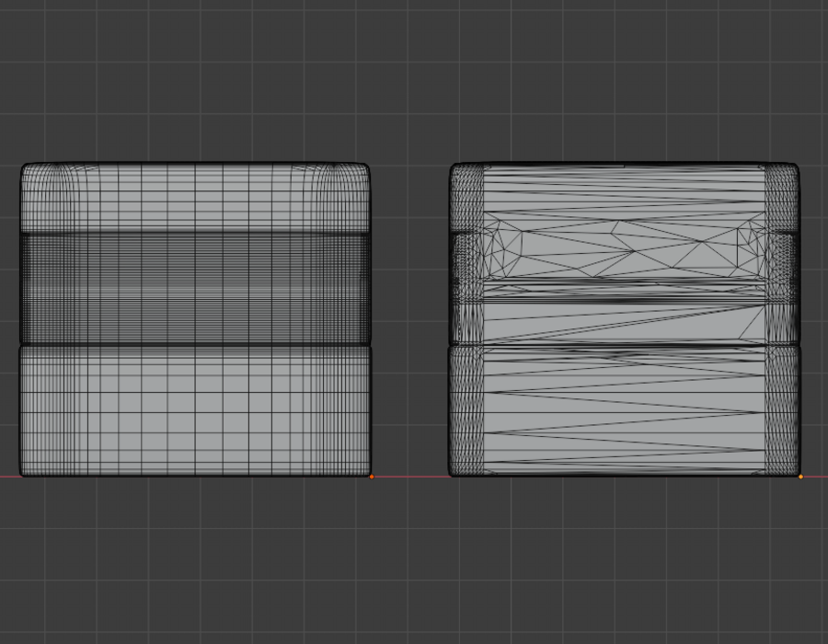Select the right triangulated wireframe mesh object
The height and width of the screenshot is (644, 828).
pos(625,320)
